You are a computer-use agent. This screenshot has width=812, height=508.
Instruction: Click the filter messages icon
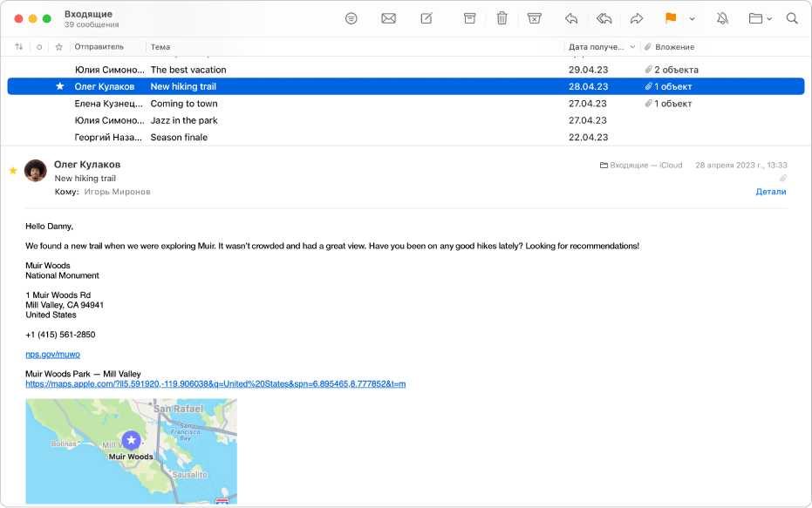tap(351, 18)
